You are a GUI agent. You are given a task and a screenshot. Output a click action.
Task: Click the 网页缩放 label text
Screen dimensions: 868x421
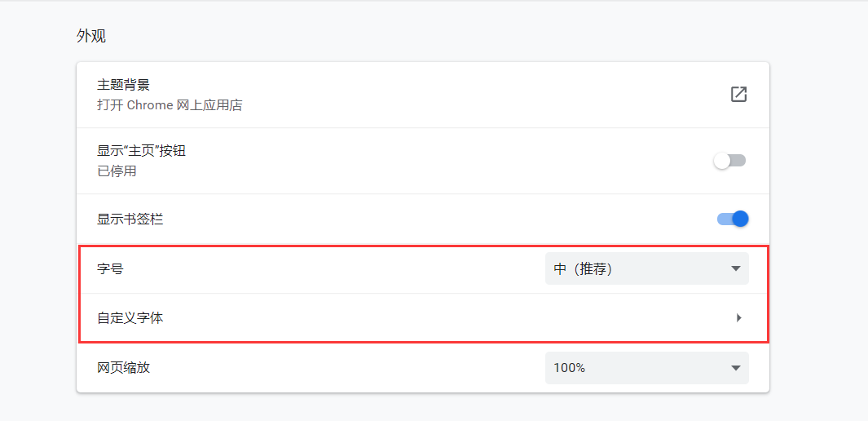pos(123,367)
